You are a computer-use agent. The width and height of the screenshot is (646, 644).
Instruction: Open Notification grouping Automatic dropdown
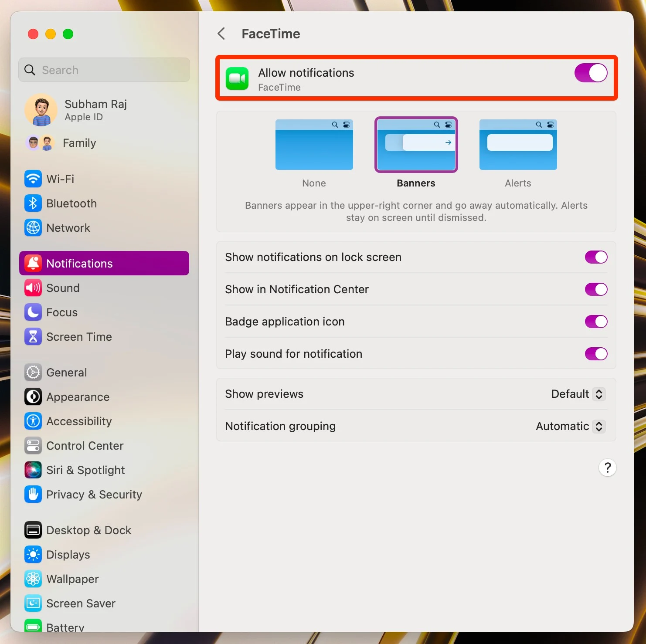pos(571,427)
